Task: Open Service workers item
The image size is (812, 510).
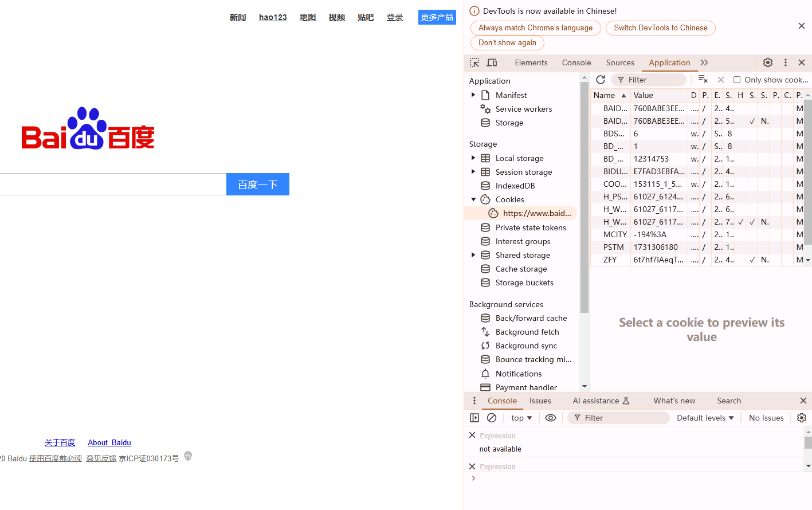Action: (524, 109)
